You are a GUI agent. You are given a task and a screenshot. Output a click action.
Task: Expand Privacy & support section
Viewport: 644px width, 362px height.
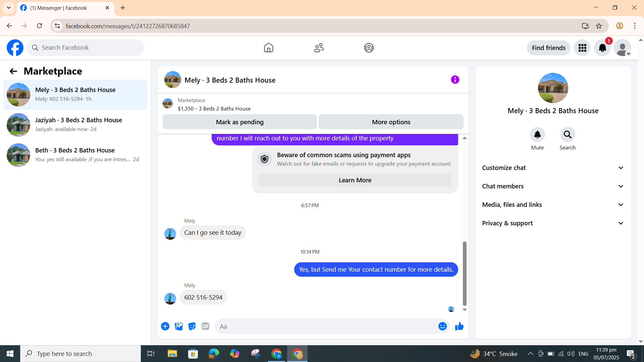553,223
